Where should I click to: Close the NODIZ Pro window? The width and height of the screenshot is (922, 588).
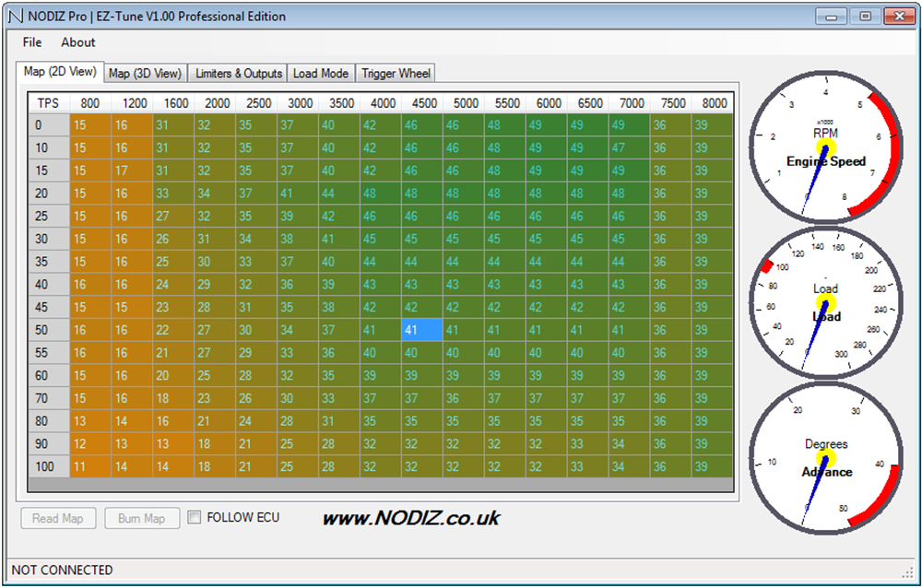pos(898,16)
